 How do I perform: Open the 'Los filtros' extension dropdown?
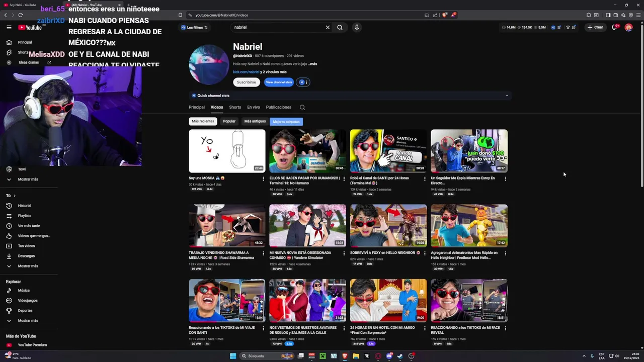click(x=195, y=27)
